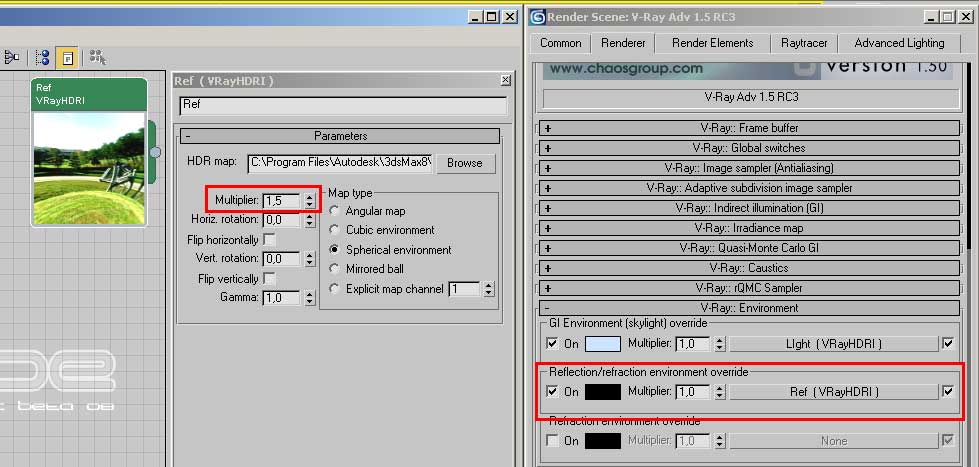Click the 3ds Max icon in the Render Scene title bar

[538, 16]
